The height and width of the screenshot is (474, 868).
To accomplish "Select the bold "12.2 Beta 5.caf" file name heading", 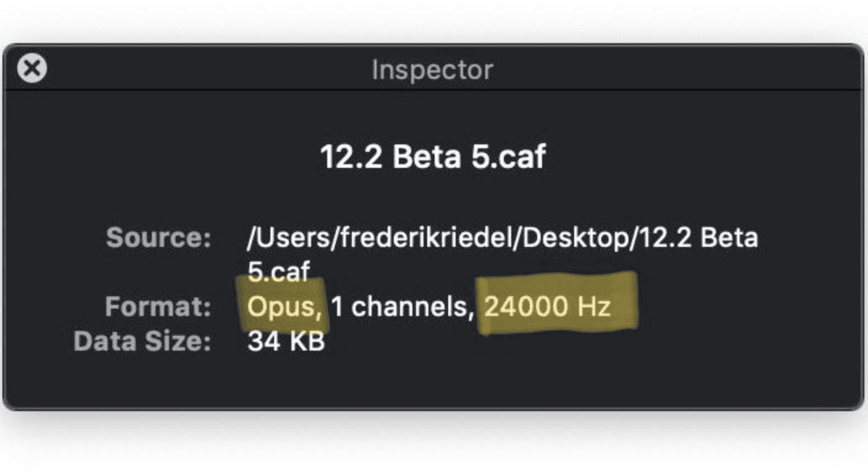I will tap(432, 156).
